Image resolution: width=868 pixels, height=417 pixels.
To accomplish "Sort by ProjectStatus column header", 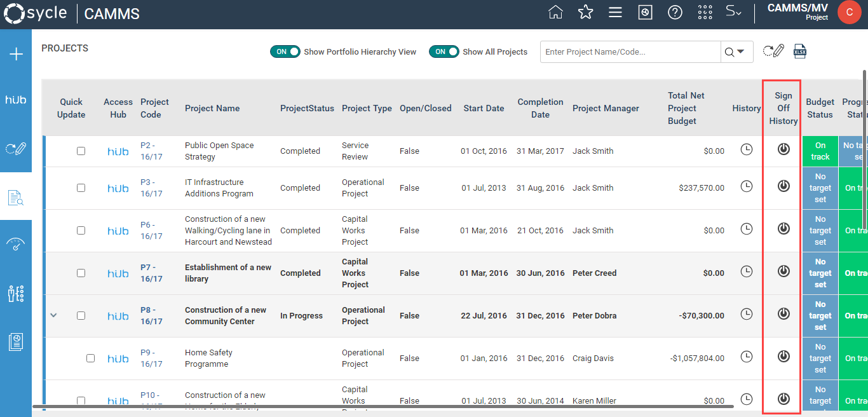I will [307, 108].
